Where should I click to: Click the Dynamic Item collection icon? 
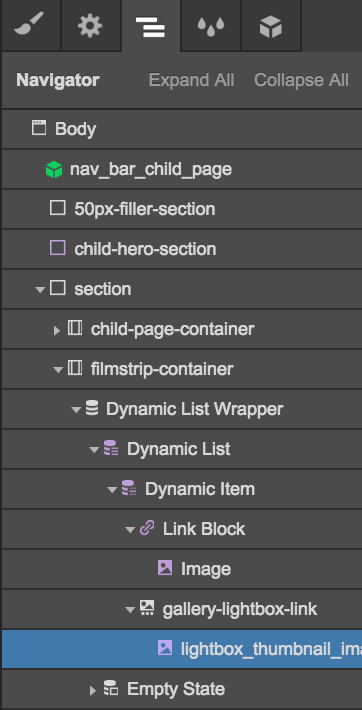tap(129, 488)
